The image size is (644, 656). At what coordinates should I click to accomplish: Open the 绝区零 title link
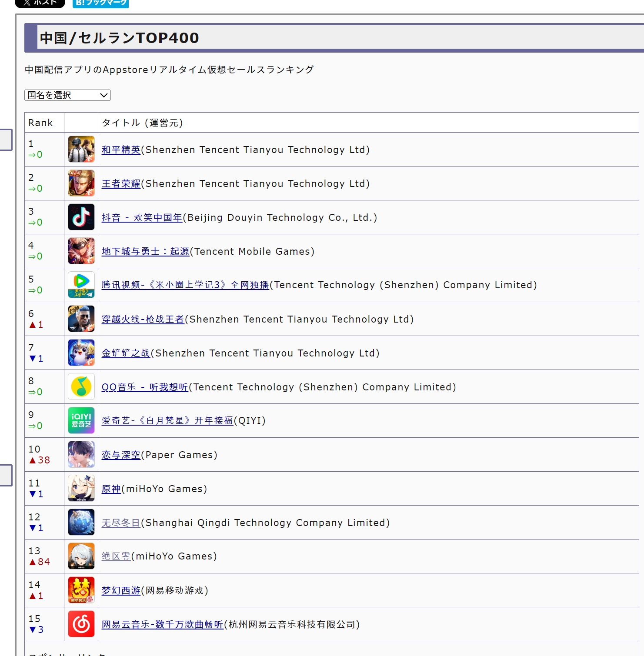(x=116, y=556)
